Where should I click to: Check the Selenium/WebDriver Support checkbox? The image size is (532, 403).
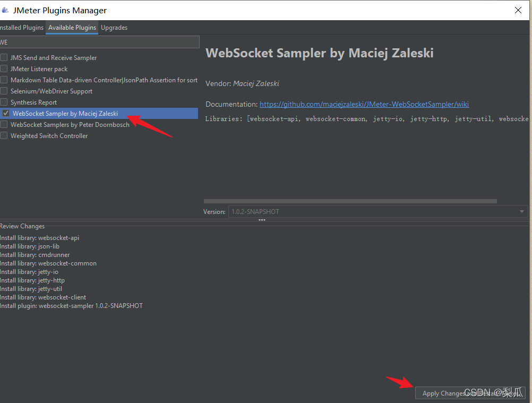pyautogui.click(x=4, y=91)
